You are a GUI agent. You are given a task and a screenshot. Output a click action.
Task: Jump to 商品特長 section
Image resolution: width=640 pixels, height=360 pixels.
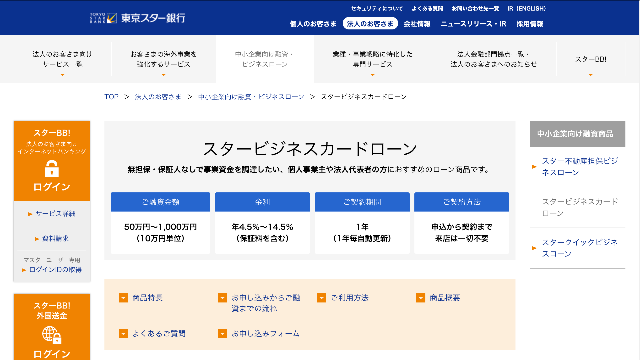[x=147, y=298]
